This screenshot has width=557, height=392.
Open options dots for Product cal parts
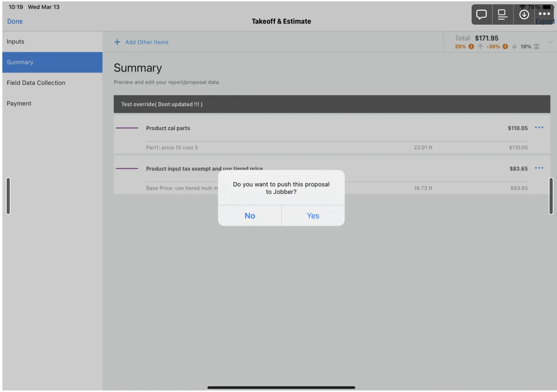(539, 128)
